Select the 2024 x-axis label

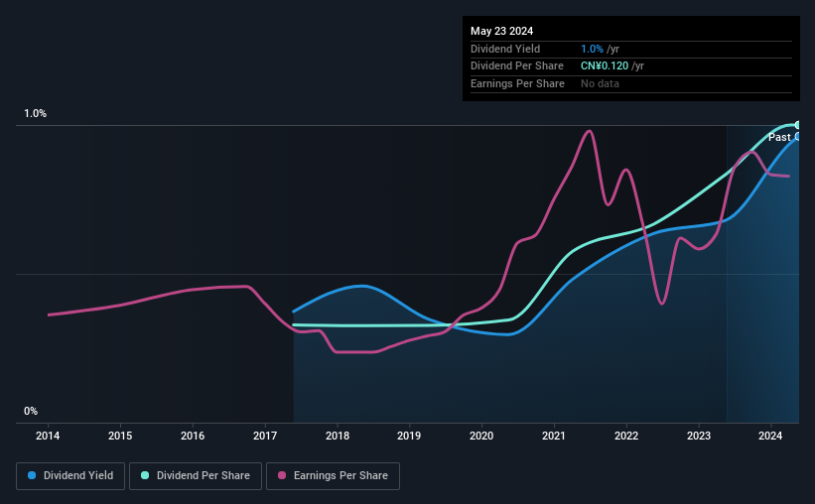tap(770, 436)
